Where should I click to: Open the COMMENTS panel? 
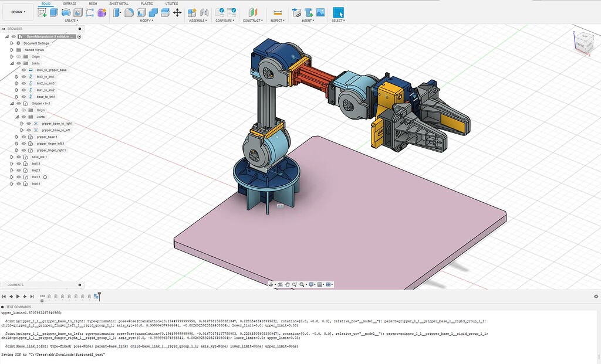(15, 285)
